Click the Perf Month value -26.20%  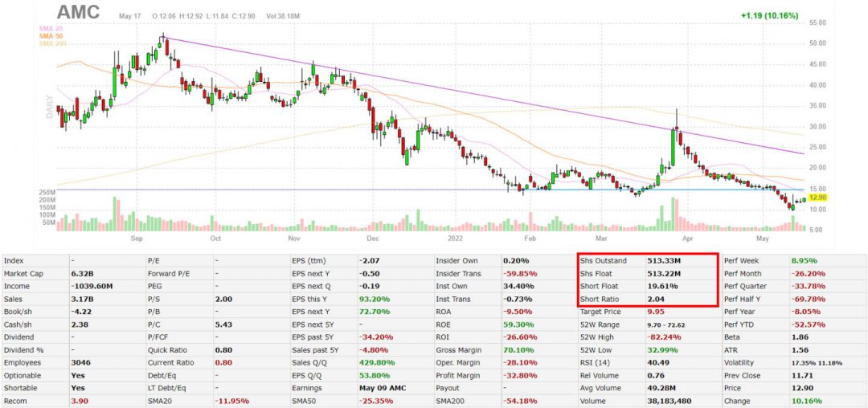point(807,274)
